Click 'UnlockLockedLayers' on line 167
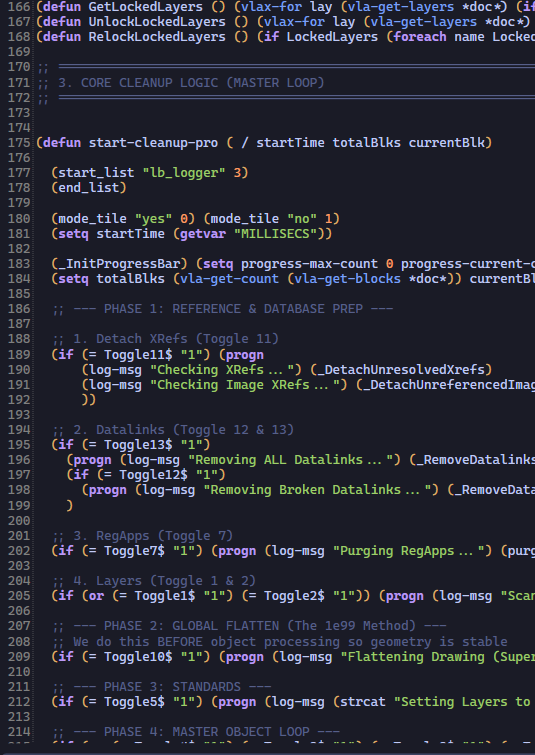 coord(157,22)
